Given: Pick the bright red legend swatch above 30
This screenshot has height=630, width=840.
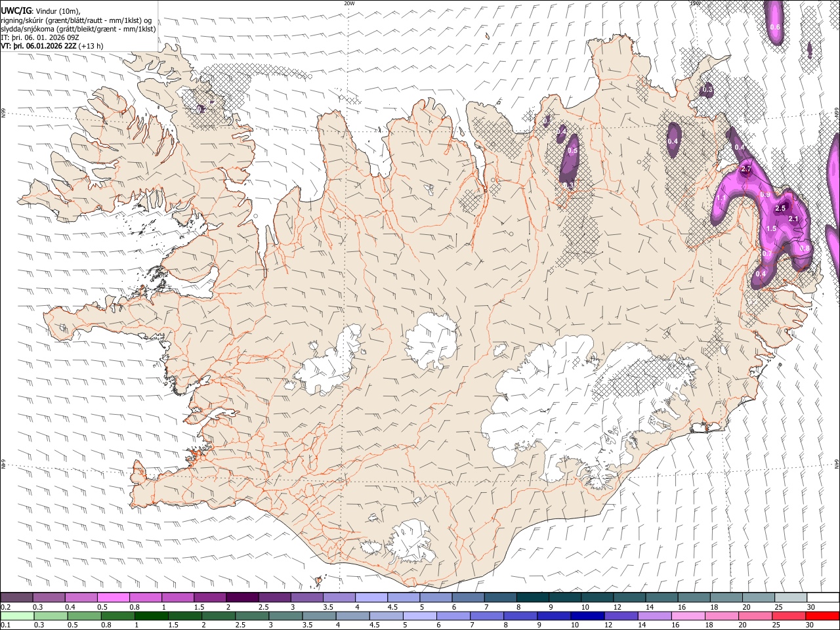Looking at the screenshot, I should (x=822, y=616).
